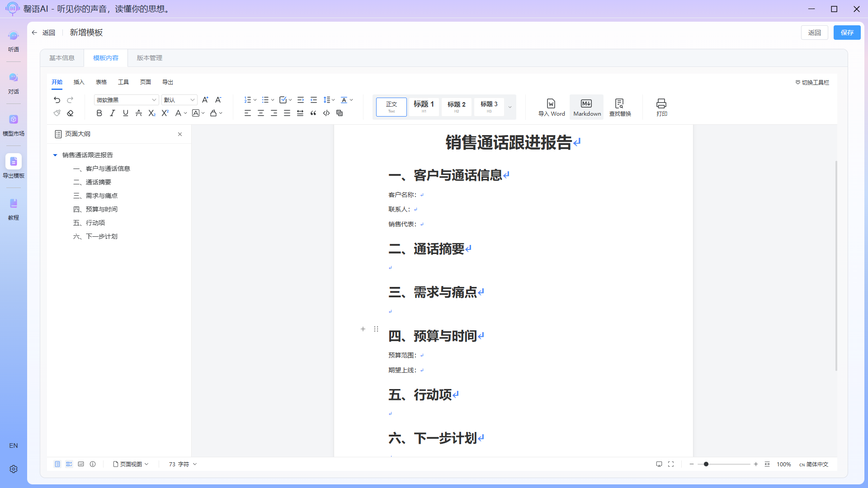
Task: Open 页面视图 dropdown in status bar
Action: click(x=131, y=464)
